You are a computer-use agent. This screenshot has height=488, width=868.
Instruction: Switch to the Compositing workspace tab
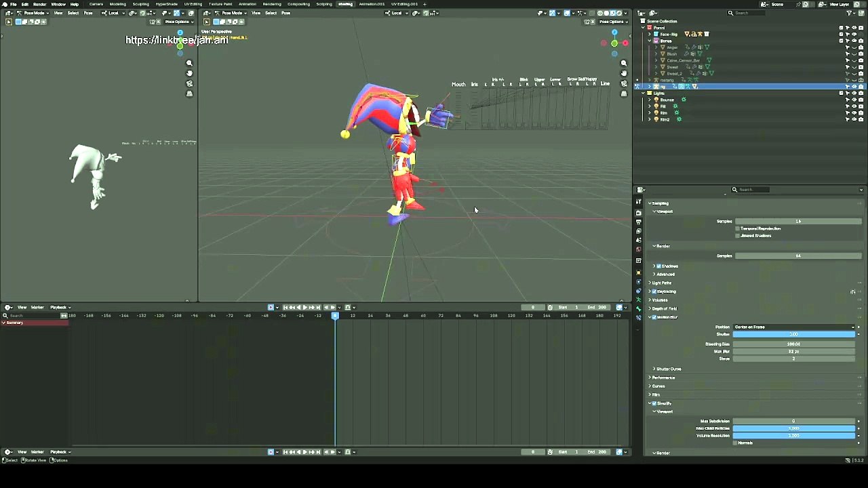point(298,4)
